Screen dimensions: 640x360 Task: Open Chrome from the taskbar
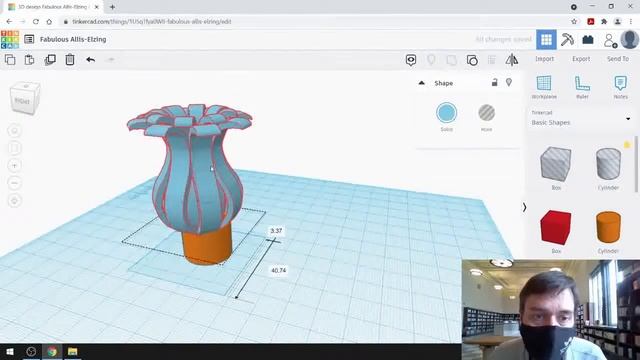[x=52, y=351]
